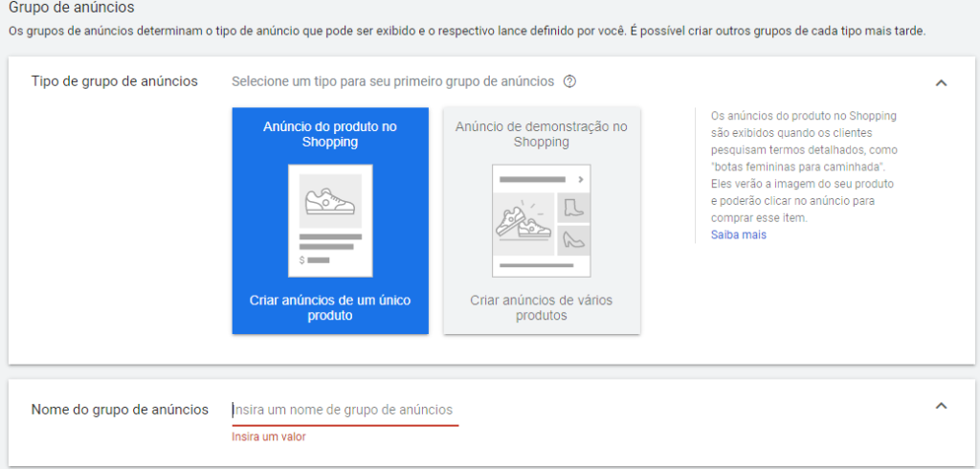Image resolution: width=980 pixels, height=469 pixels.
Task: Click the 'Grupo de anúncios' heading
Action: point(71,8)
